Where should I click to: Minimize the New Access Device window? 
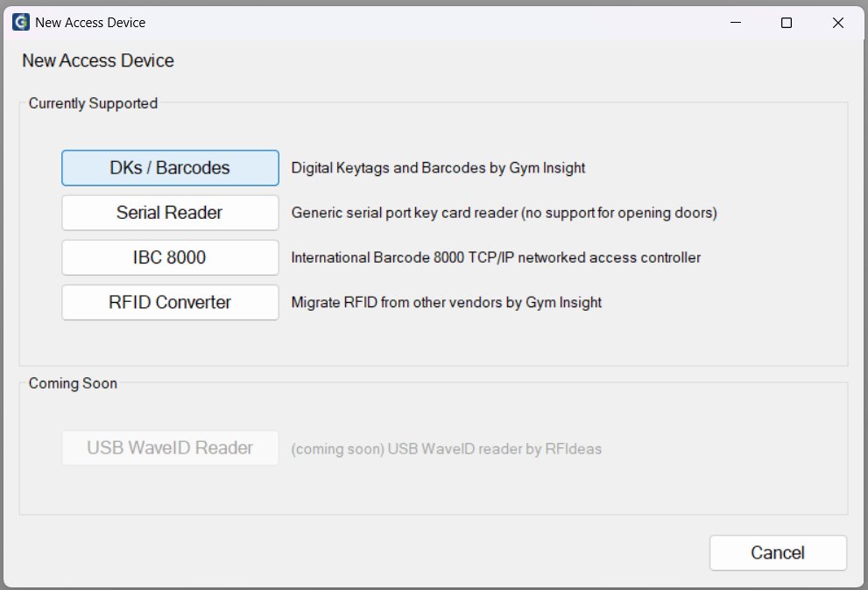pos(735,23)
